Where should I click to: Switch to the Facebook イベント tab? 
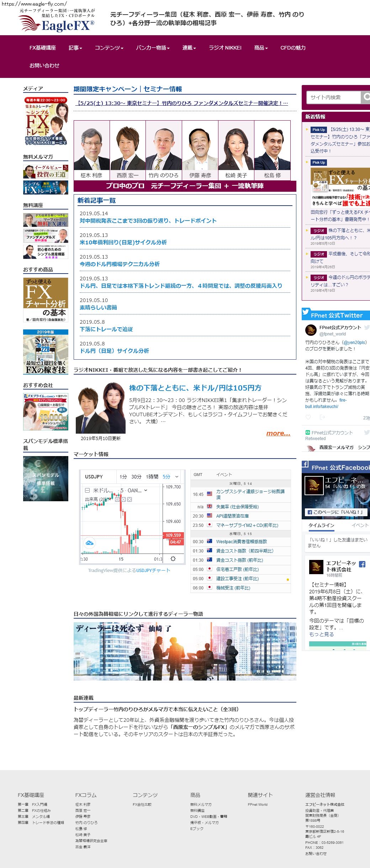360,525
